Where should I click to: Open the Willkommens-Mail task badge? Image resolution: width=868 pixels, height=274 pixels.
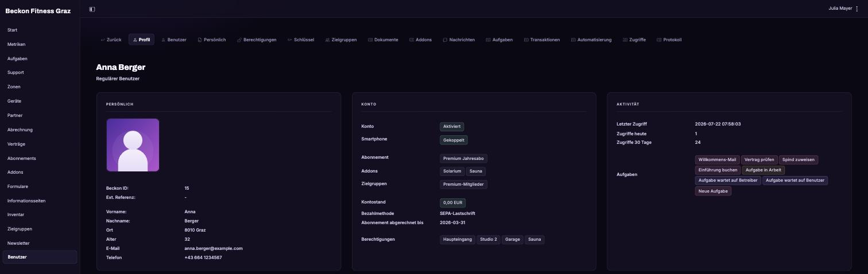tap(717, 160)
